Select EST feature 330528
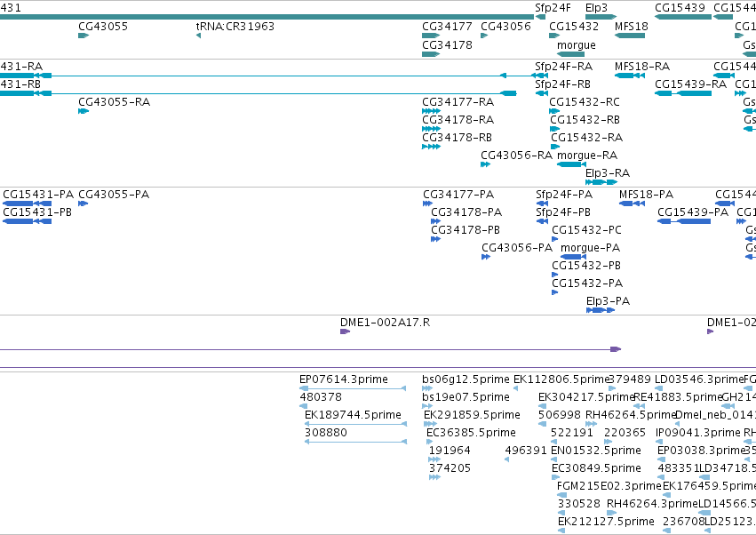The height and width of the screenshot is (535, 756). click(579, 505)
